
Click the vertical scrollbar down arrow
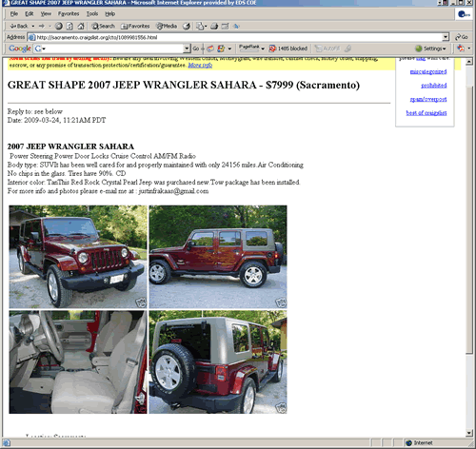pyautogui.click(x=469, y=433)
